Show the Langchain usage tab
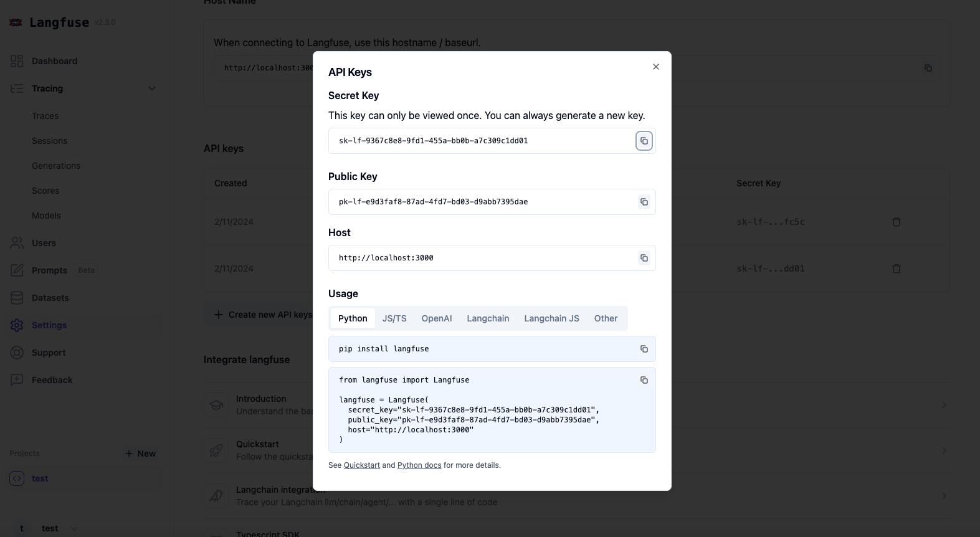980x537 pixels. [x=488, y=318]
